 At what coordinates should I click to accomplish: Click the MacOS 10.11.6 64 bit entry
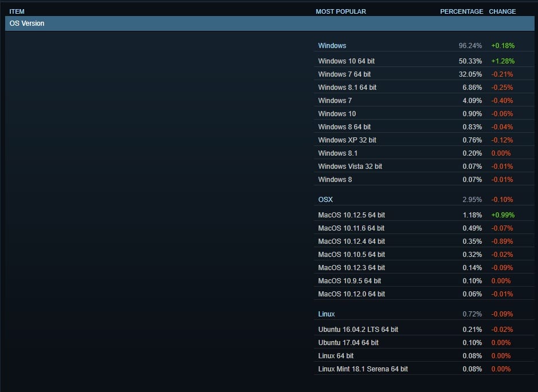tap(351, 228)
